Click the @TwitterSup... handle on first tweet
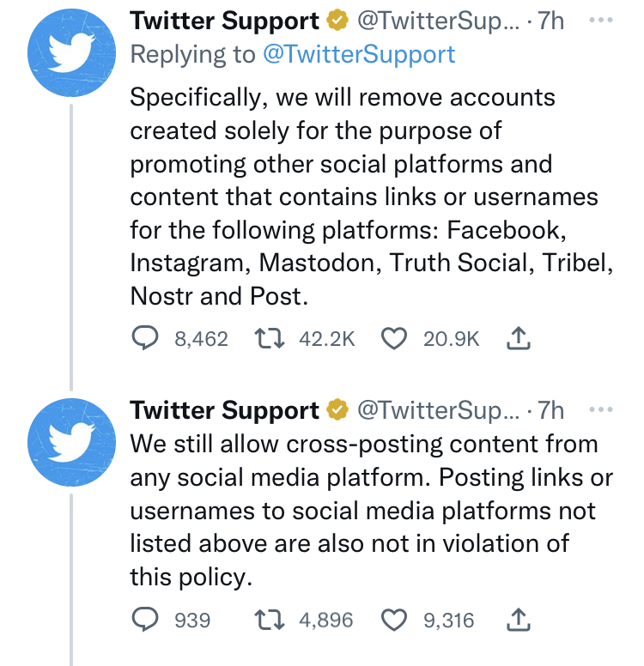Image resolution: width=644 pixels, height=666 pixels. pyautogui.click(x=438, y=21)
